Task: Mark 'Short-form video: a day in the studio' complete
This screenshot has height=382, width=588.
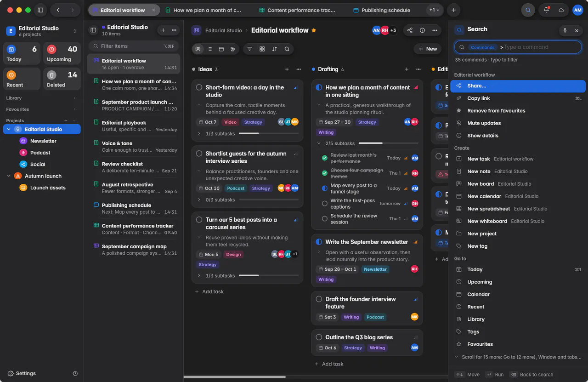Action: [199, 87]
